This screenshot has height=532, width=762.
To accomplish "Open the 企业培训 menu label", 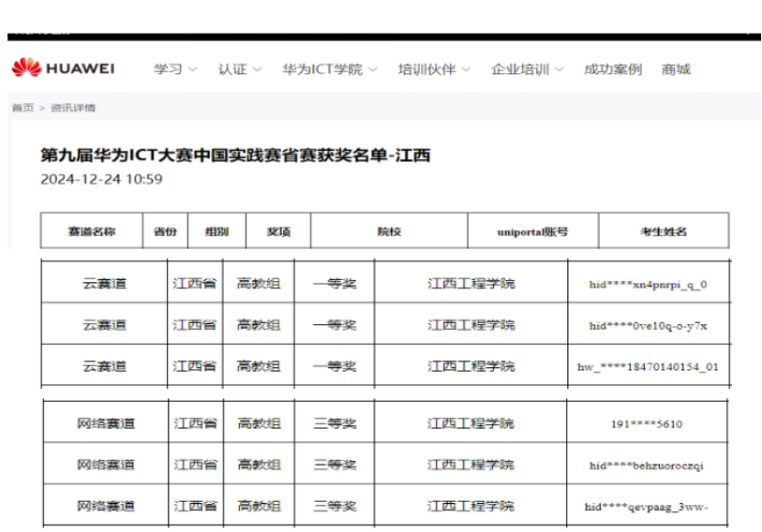I will pyautogui.click(x=520, y=69).
